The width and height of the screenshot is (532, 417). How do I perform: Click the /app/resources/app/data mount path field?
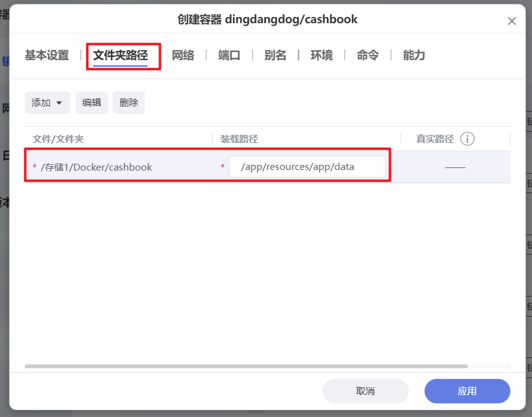click(307, 166)
